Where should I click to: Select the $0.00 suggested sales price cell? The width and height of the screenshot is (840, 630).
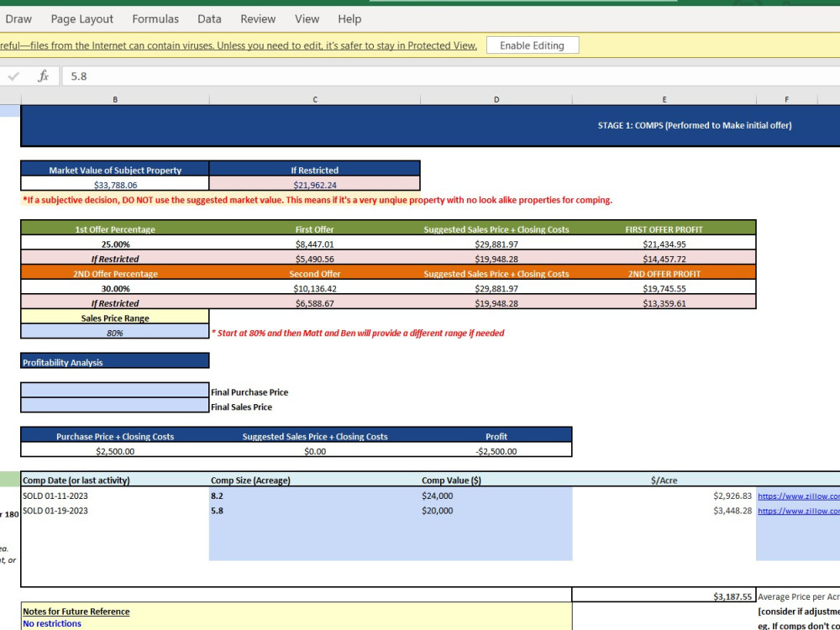[x=314, y=451]
